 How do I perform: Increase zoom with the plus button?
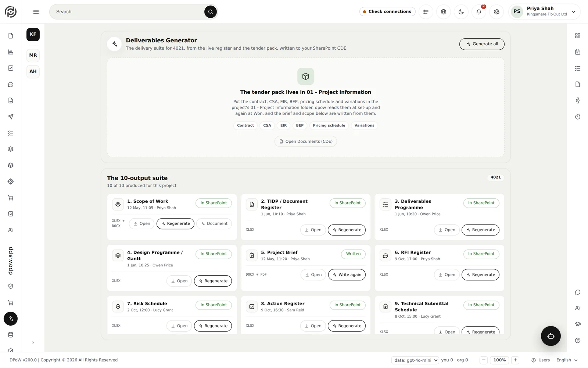point(515,360)
